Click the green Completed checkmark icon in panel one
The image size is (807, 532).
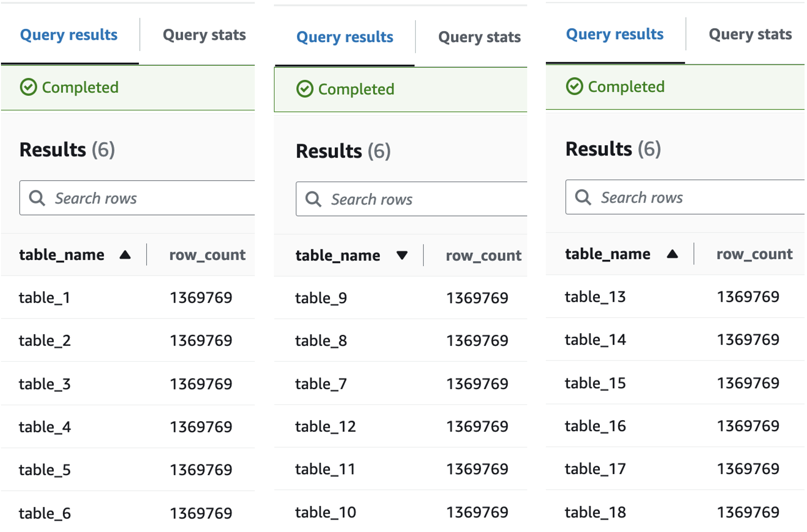point(29,87)
